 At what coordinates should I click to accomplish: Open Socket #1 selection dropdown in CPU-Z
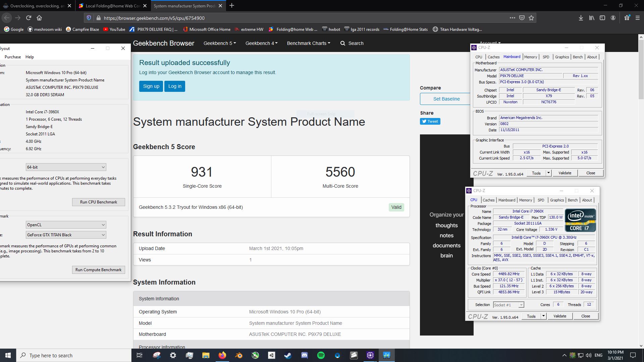pyautogui.click(x=508, y=305)
